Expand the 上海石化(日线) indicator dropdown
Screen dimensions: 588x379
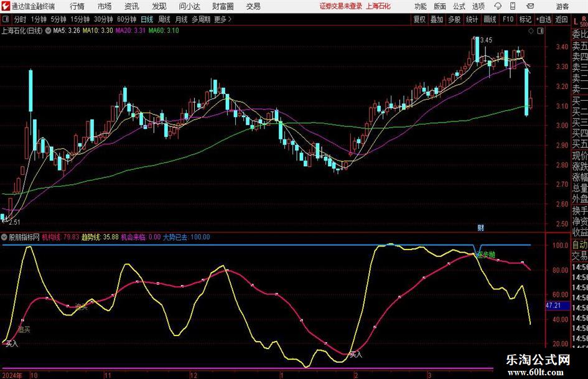[x=49, y=30]
